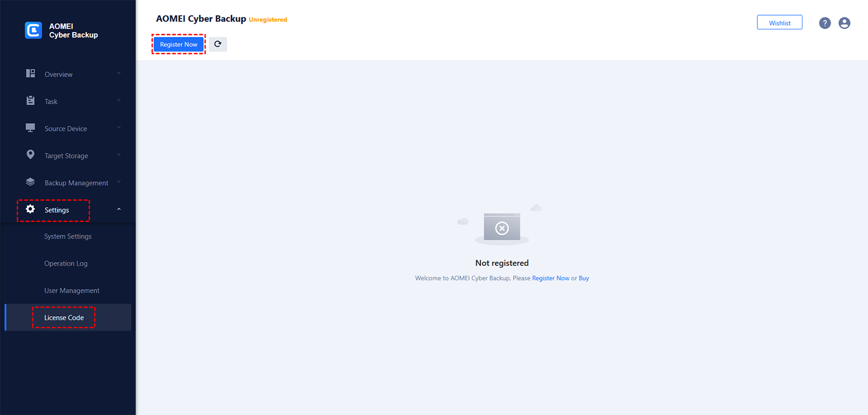Click the Backup Management layers icon
This screenshot has height=415, width=868.
[30, 182]
